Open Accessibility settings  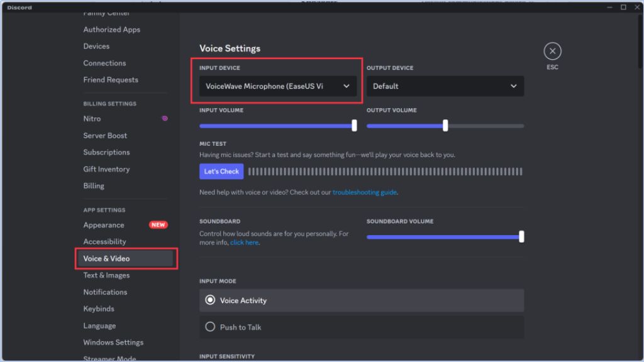(x=104, y=242)
